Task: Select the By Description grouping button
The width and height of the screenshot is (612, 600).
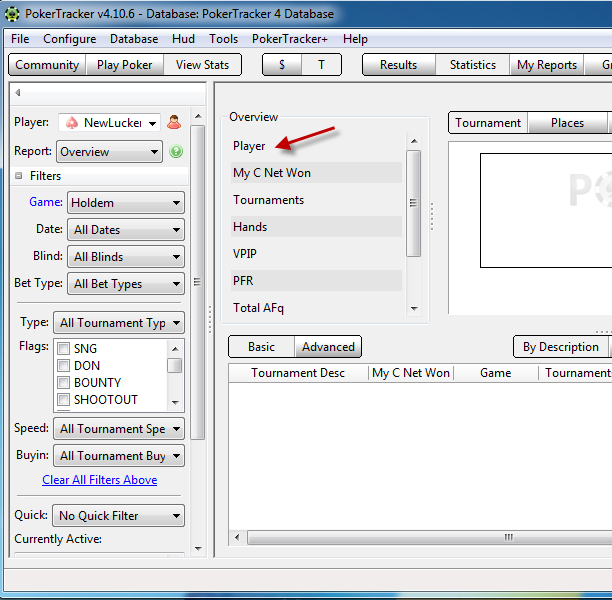Action: pyautogui.click(x=560, y=347)
